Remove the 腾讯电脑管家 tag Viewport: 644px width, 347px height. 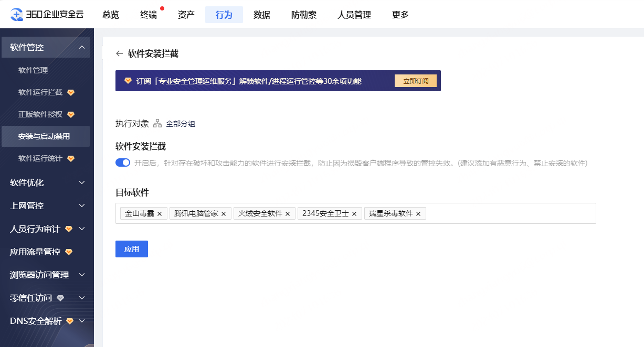(224, 214)
